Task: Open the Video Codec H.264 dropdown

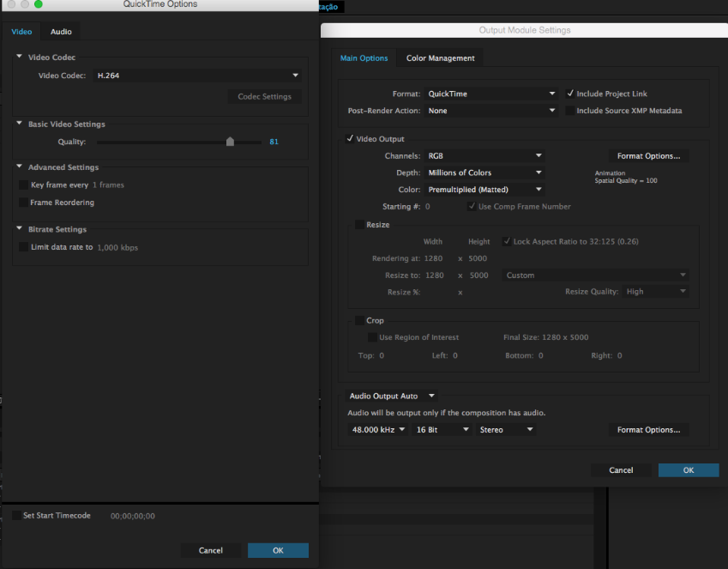Action: click(x=197, y=76)
